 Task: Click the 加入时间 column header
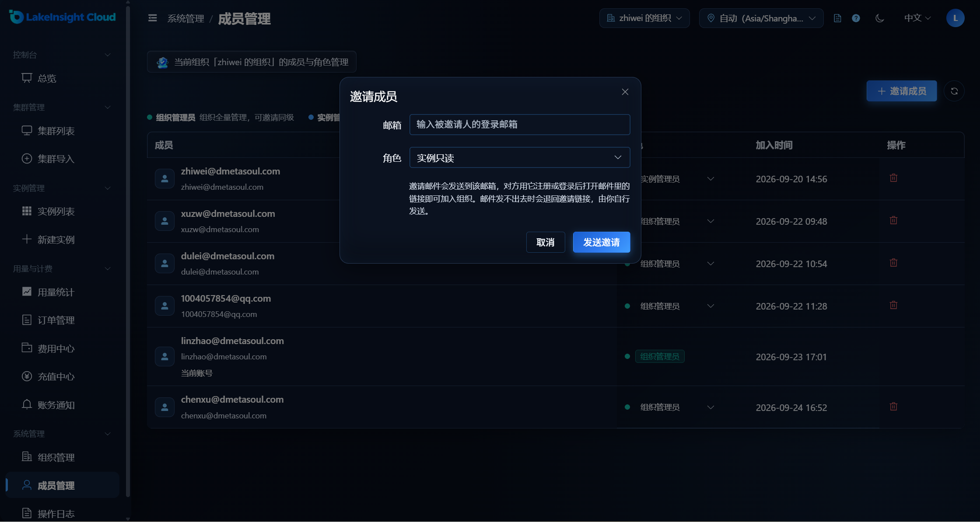(774, 145)
